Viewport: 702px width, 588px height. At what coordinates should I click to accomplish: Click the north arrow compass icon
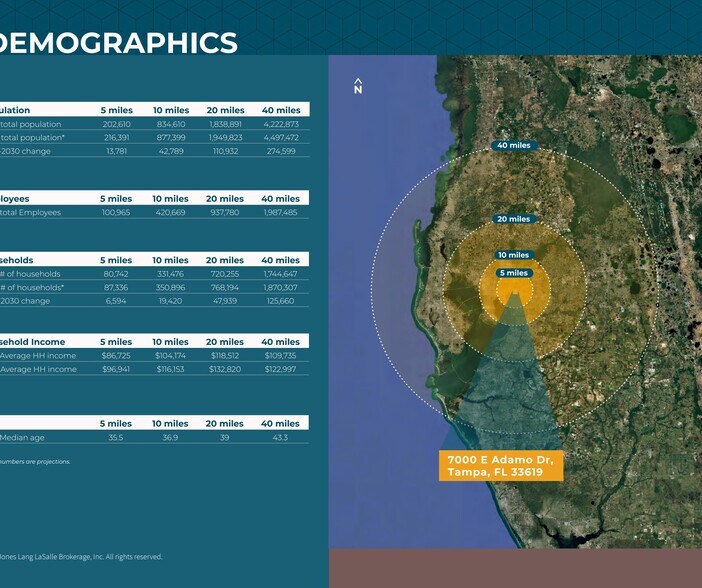tap(358, 86)
